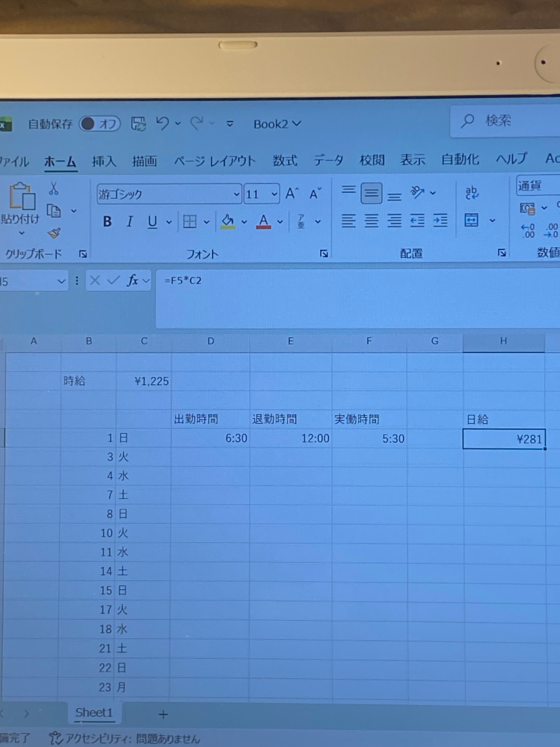The image size is (560, 747).
Task: Click the Insert Function fx icon
Action: 132,280
